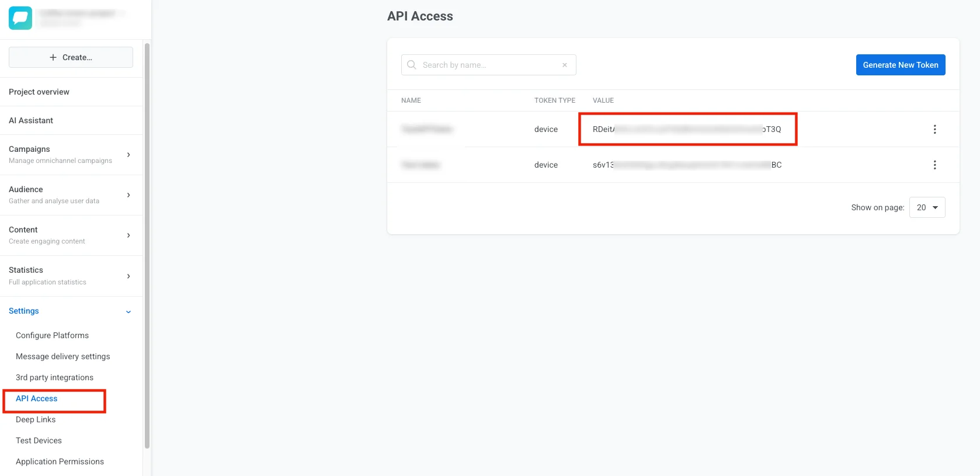Screen dimensions: 980x476
Task: Select API Access in Settings
Action: coord(36,398)
